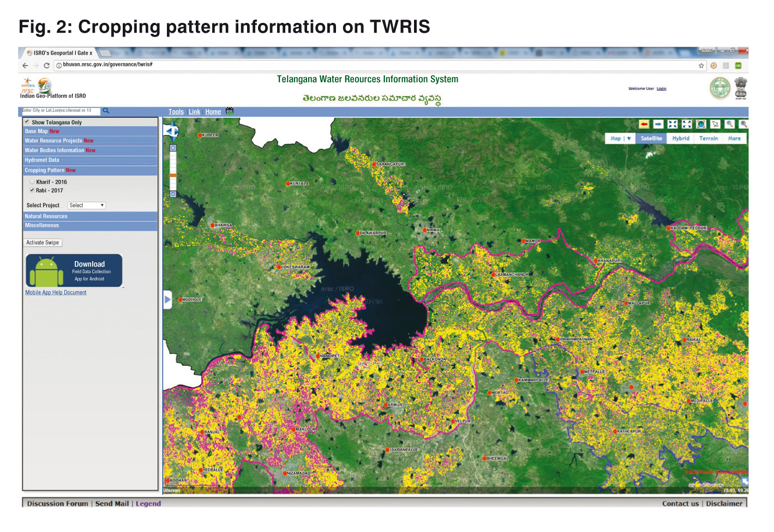Click the blue next-extent arrow map tool
The width and height of the screenshot is (774, 532).
tap(658, 124)
